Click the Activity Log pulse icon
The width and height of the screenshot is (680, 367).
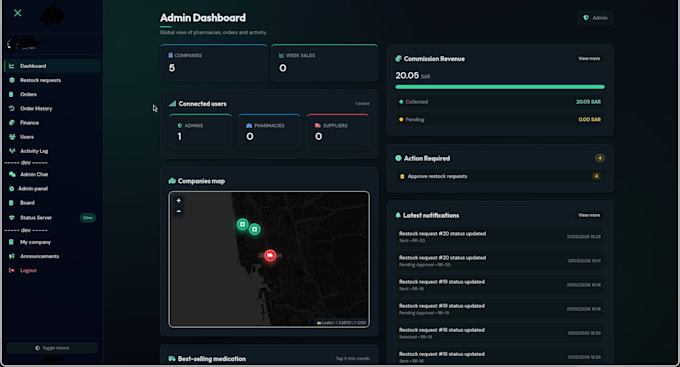pyautogui.click(x=12, y=151)
